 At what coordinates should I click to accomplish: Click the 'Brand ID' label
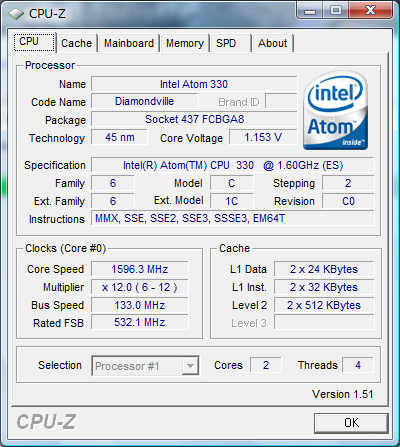[x=239, y=102]
